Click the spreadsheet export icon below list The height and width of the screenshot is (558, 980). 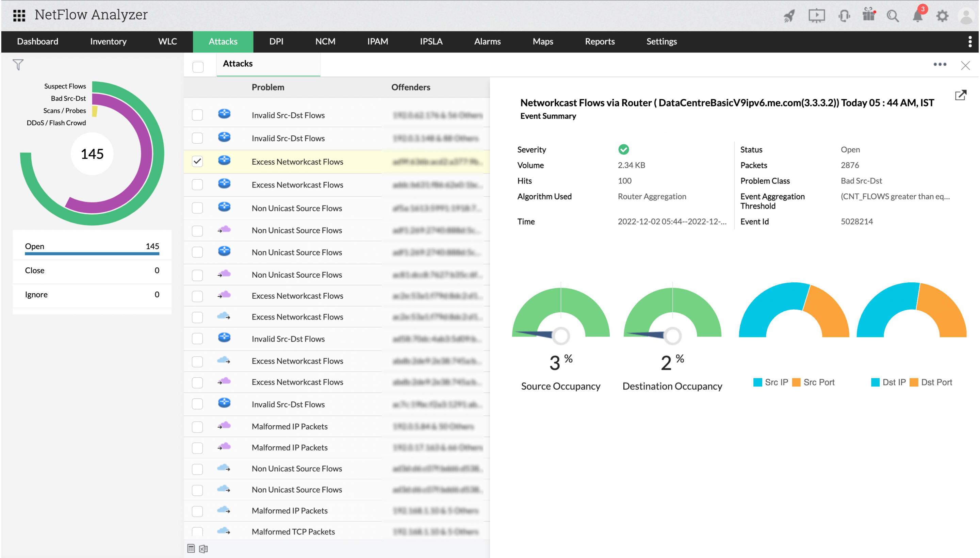click(203, 549)
